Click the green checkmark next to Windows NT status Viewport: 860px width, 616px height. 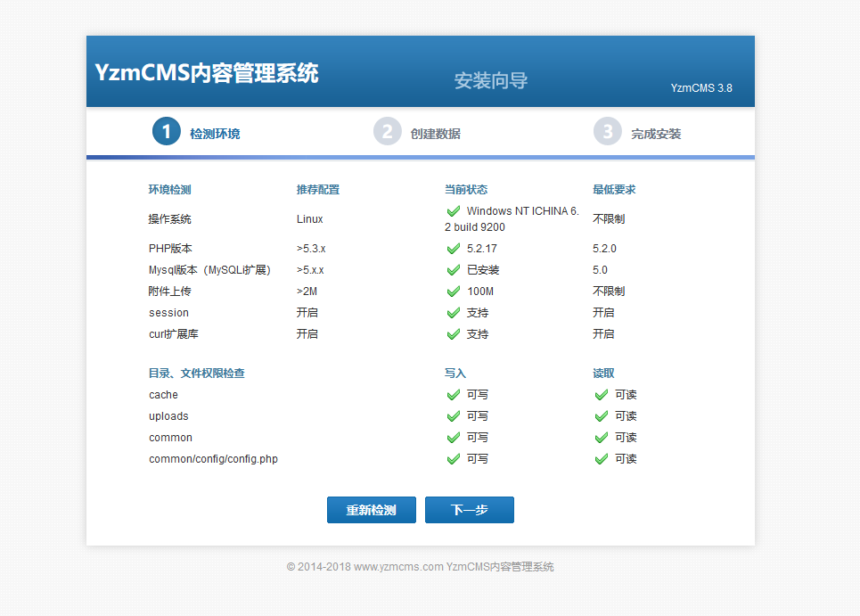click(x=454, y=211)
